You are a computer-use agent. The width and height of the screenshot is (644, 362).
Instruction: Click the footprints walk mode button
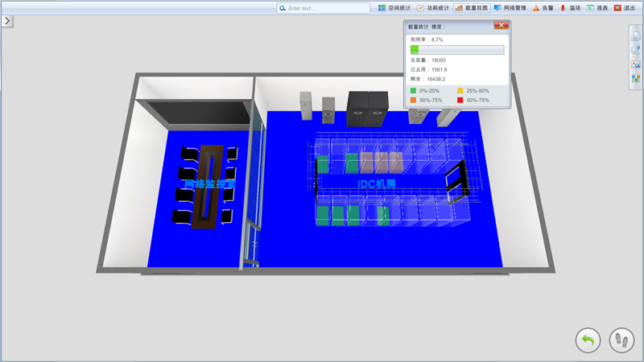621,340
